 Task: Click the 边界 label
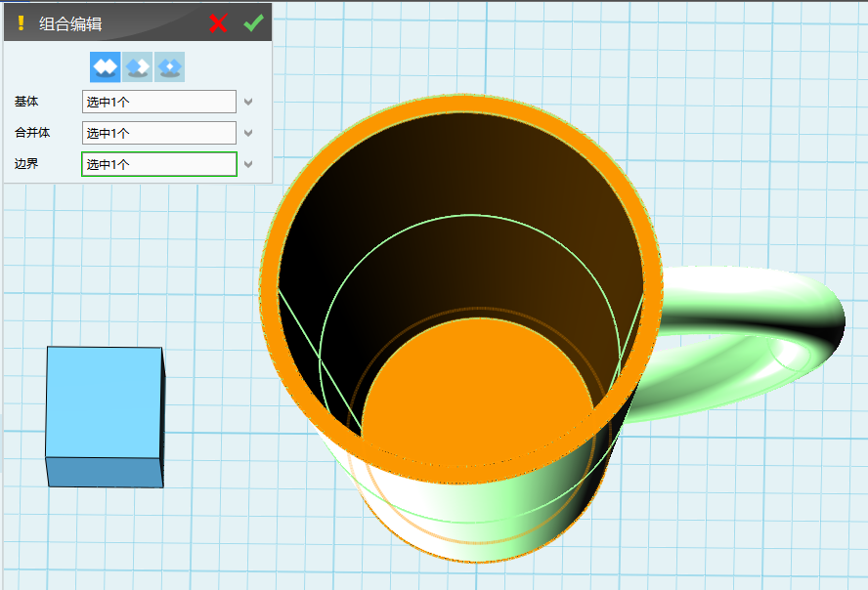pos(26,164)
